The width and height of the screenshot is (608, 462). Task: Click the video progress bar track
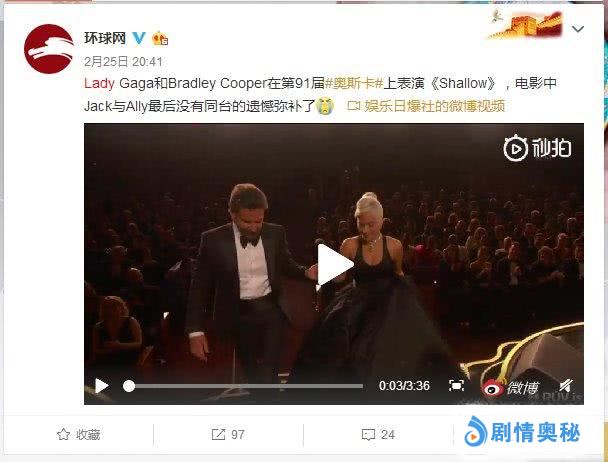tap(243, 386)
